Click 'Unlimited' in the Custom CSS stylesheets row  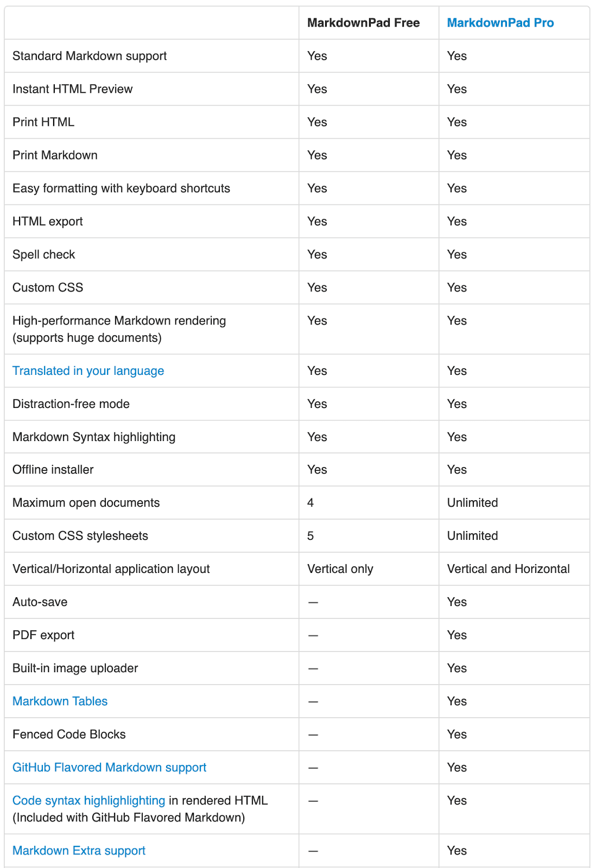pos(472,536)
